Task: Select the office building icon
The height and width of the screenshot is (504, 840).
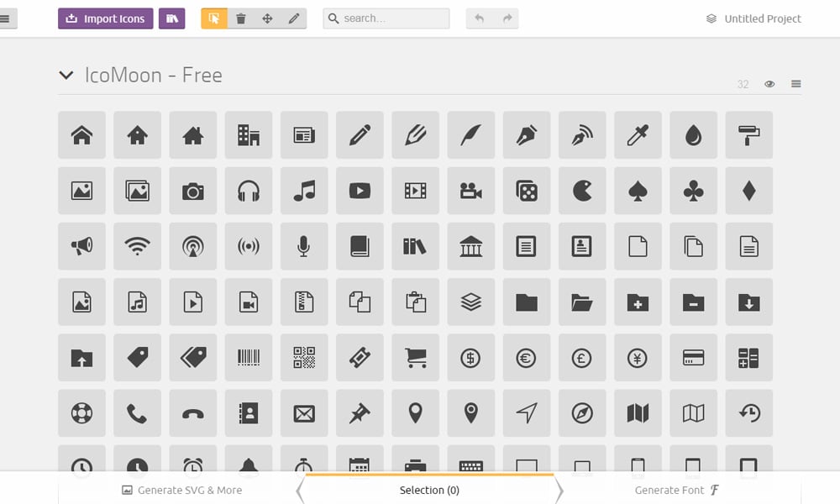Action: 249,135
